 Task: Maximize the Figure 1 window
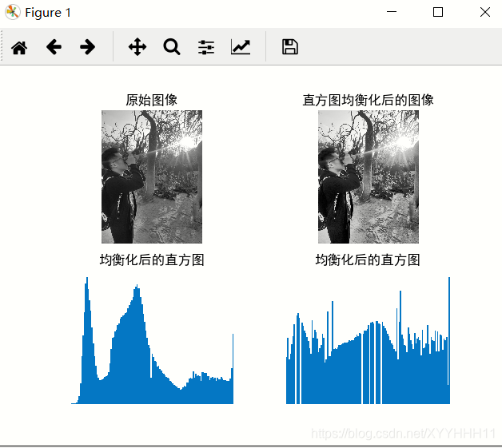438,12
